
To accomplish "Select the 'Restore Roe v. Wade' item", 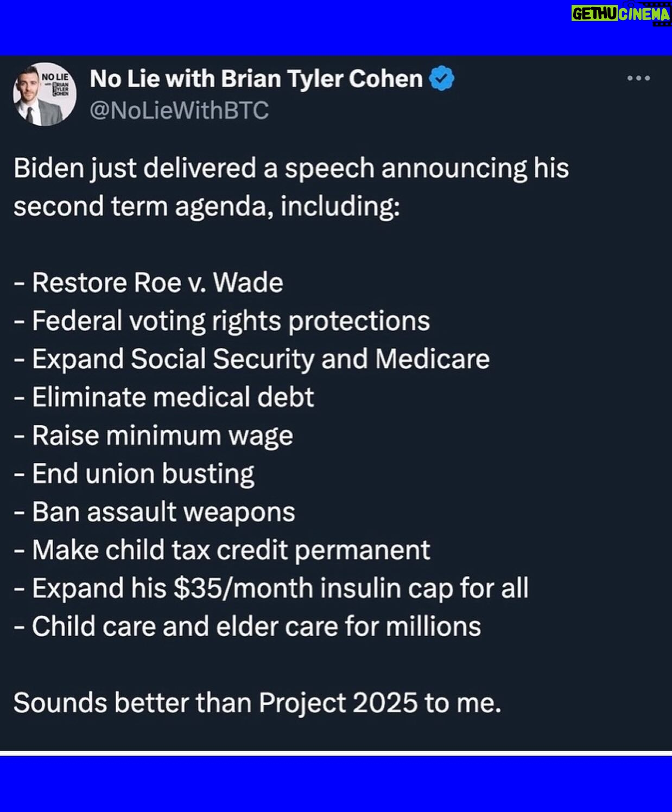I will 149,283.
